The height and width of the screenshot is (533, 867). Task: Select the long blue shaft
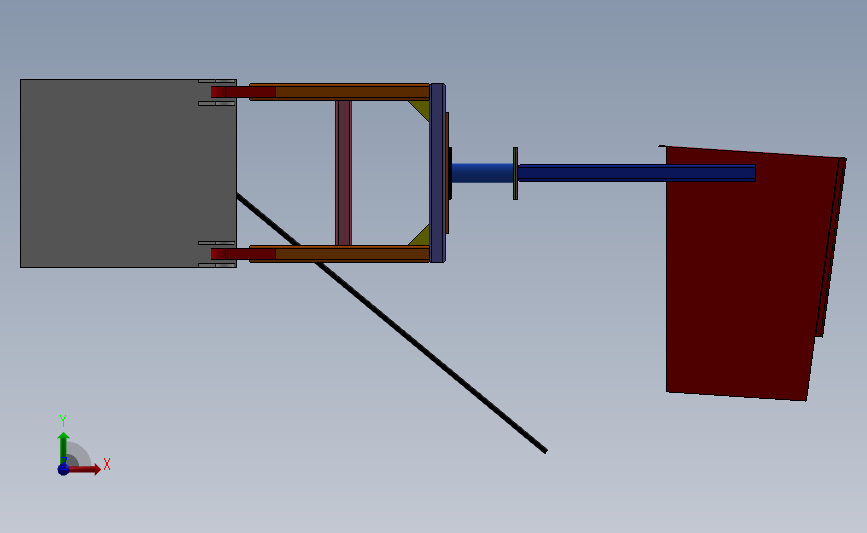(x=636, y=173)
